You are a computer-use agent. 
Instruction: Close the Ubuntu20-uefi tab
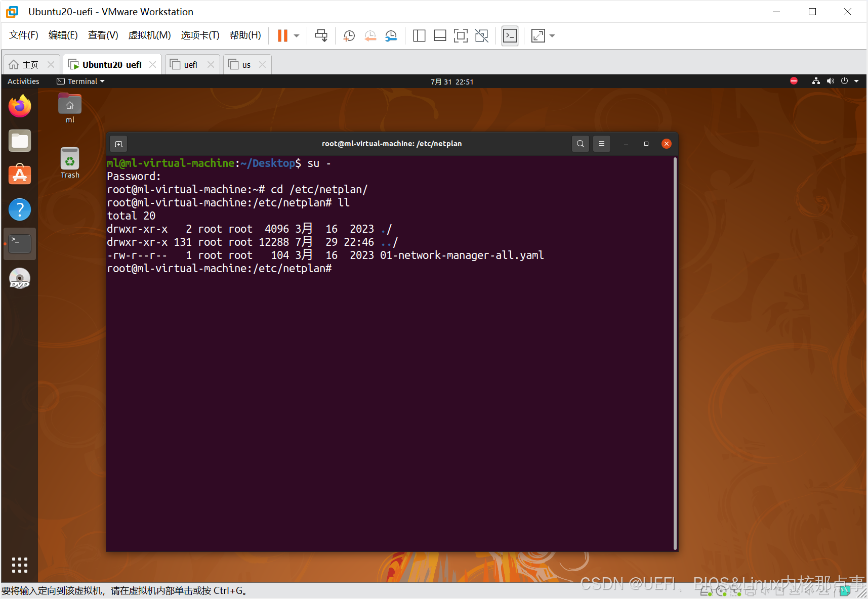point(152,65)
